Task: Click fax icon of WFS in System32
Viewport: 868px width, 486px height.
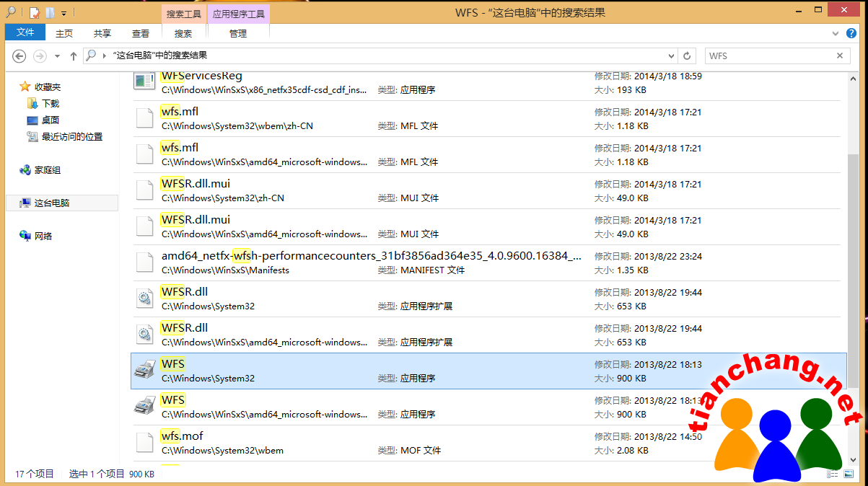Action: (x=145, y=371)
